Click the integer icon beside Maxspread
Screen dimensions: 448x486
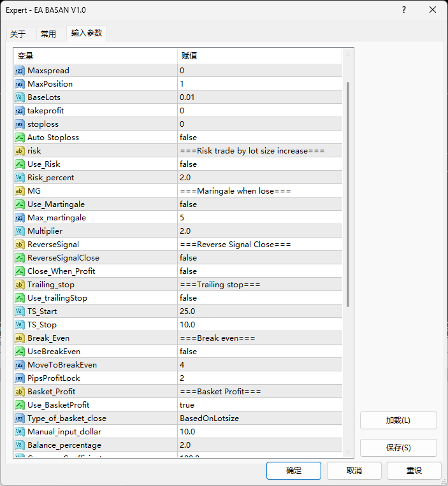(x=19, y=71)
